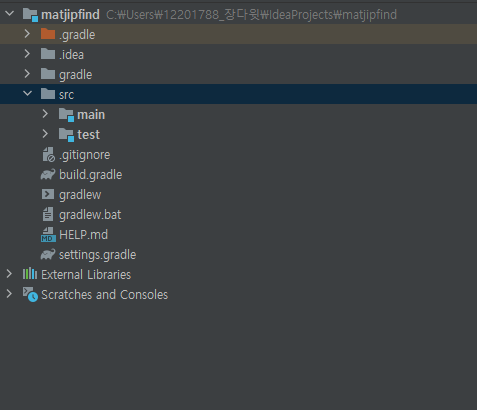The height and width of the screenshot is (410, 477).
Task: Click the .gitignore file icon
Action: (48, 155)
